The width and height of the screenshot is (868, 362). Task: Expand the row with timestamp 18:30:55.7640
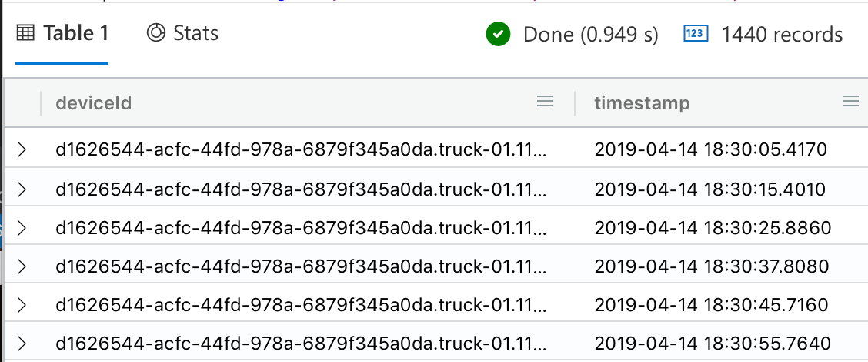pos(22,344)
